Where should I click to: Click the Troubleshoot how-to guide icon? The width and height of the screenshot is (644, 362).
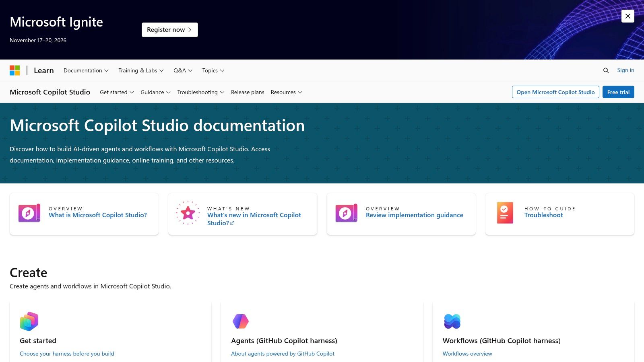click(x=505, y=213)
